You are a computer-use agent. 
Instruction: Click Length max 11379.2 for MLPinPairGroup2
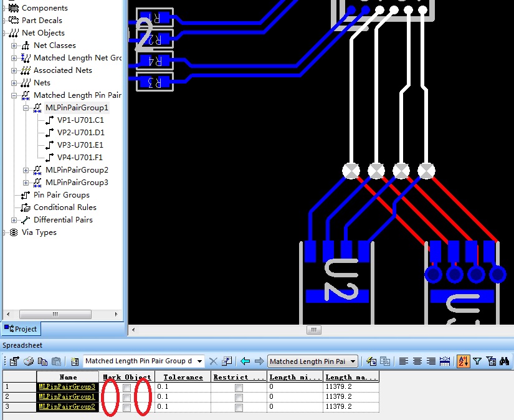351,406
